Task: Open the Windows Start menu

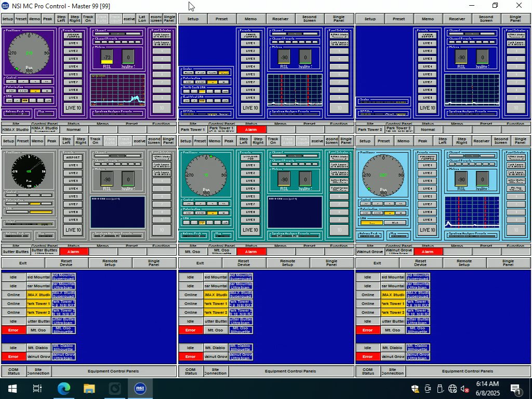Action: 11,389
